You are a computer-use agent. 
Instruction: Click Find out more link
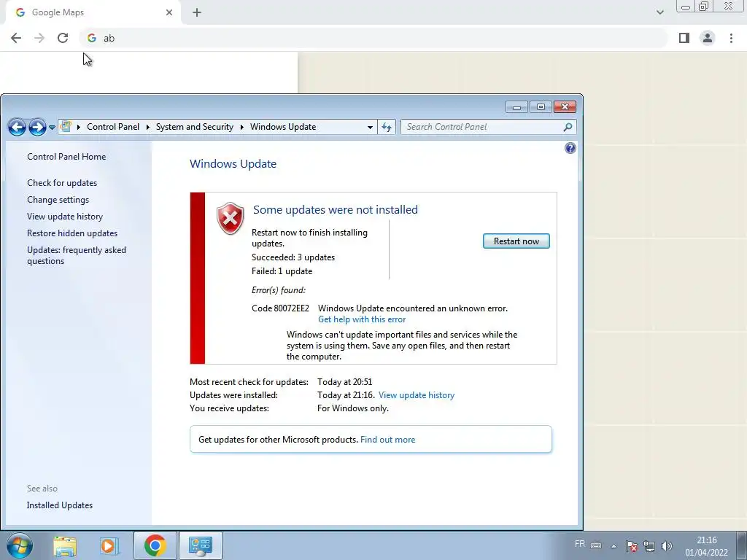pos(387,440)
